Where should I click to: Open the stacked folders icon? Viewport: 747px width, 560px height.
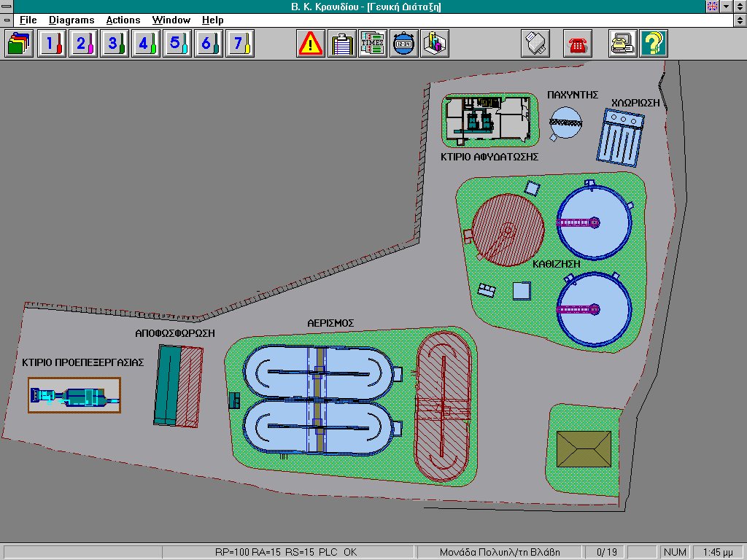click(x=19, y=44)
